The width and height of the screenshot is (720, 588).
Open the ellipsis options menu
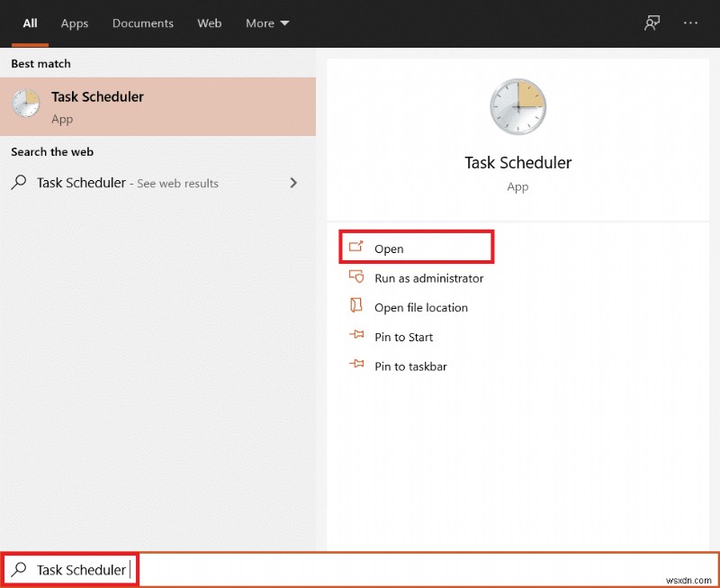pos(690,23)
